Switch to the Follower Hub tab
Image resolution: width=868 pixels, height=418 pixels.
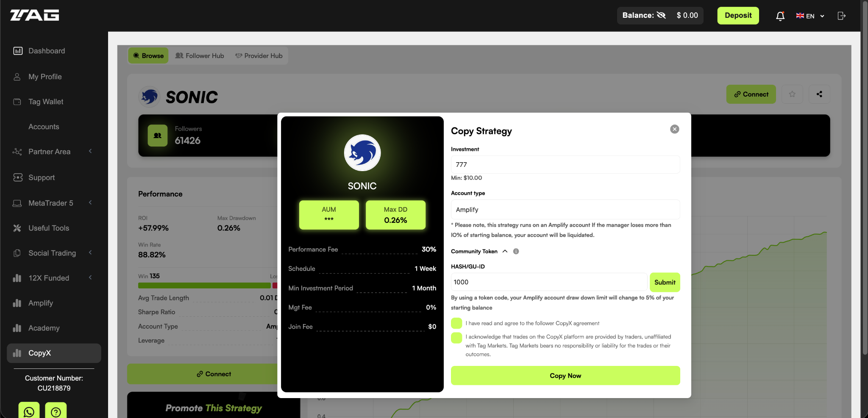[199, 55]
